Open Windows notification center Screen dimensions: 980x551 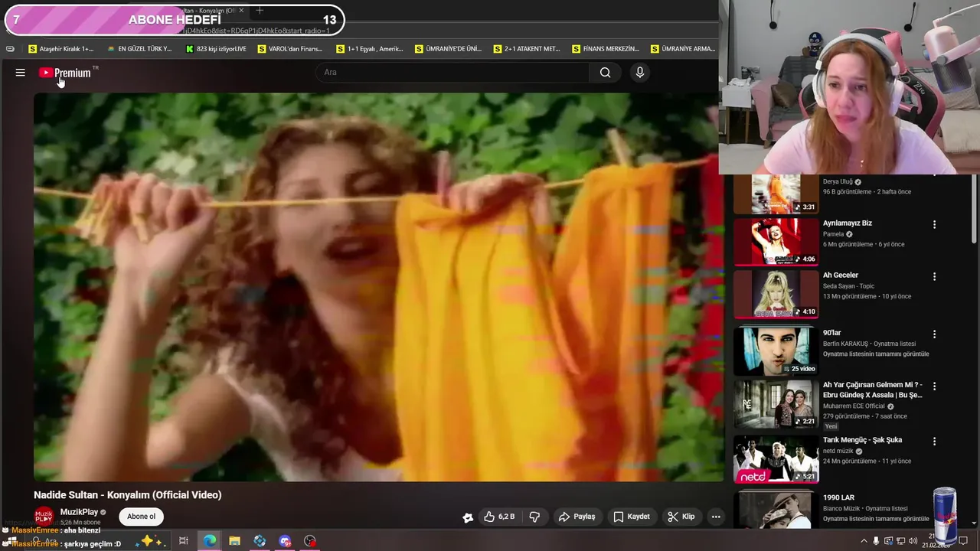coord(964,541)
